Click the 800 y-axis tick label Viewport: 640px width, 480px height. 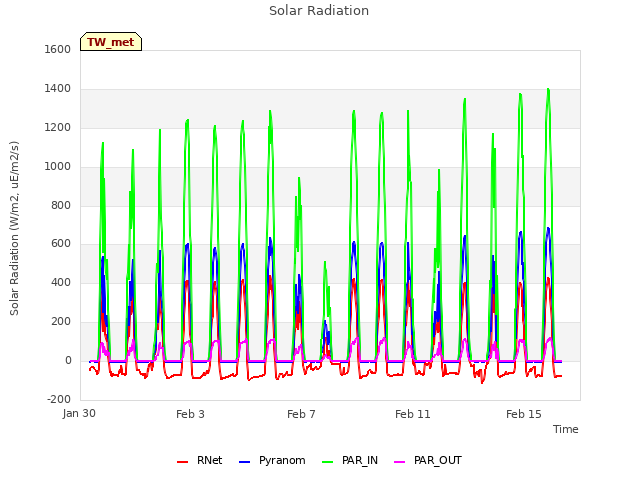(x=61, y=205)
